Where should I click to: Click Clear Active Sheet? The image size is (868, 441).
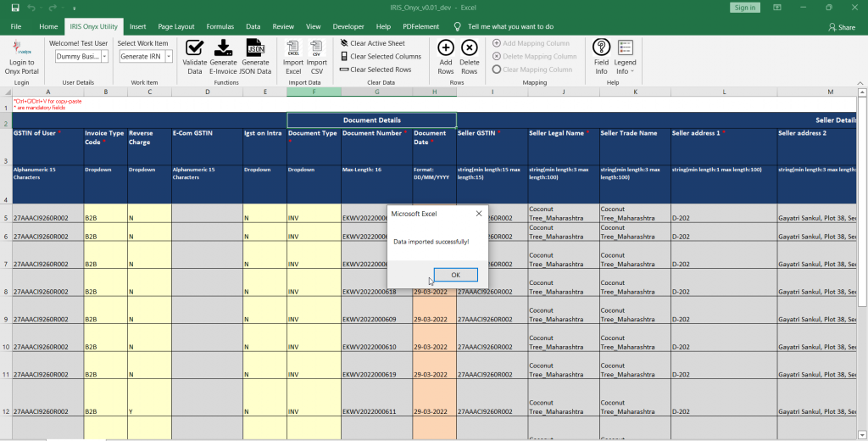[x=372, y=43]
